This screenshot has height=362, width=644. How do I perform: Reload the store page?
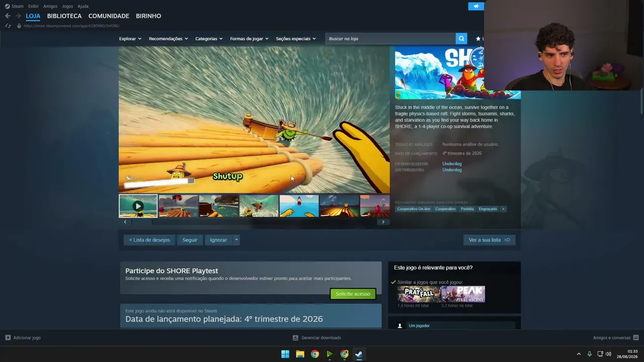point(8,26)
